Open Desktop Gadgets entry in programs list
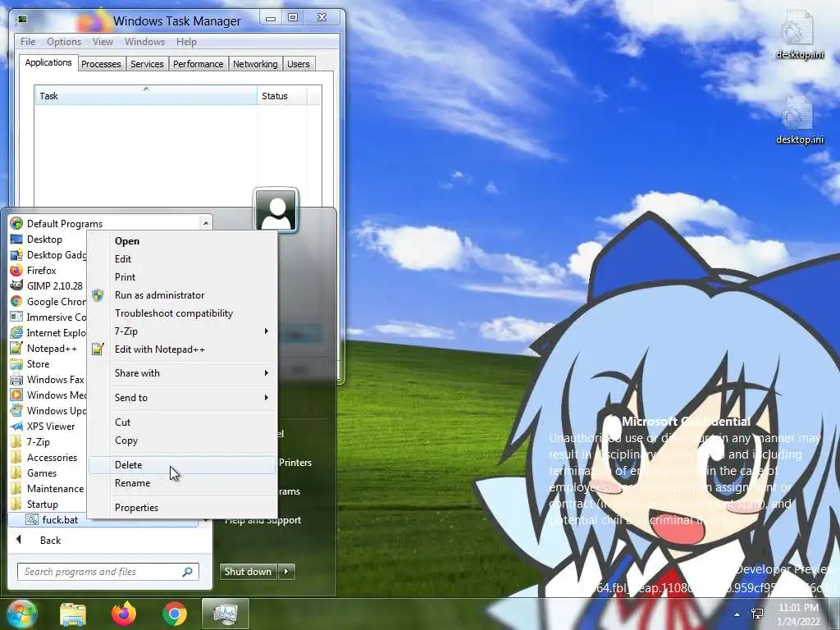Viewport: 840px width, 630px height. pos(48,254)
